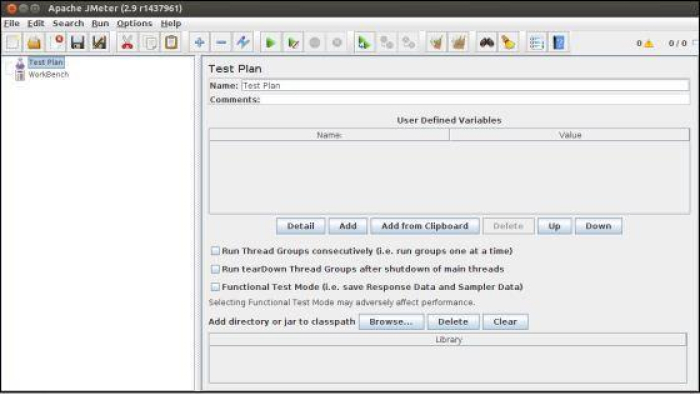The height and width of the screenshot is (394, 700).
Task: Open the Search menu
Action: pos(68,23)
